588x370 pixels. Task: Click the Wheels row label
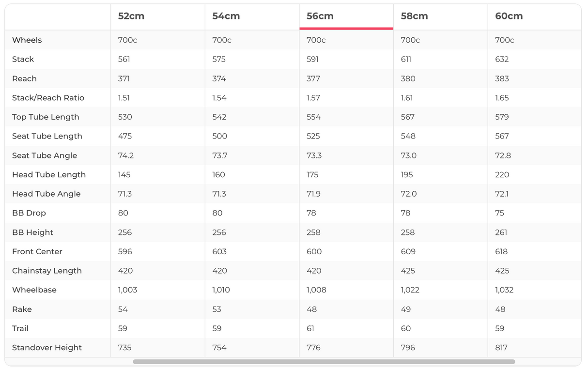[27, 40]
